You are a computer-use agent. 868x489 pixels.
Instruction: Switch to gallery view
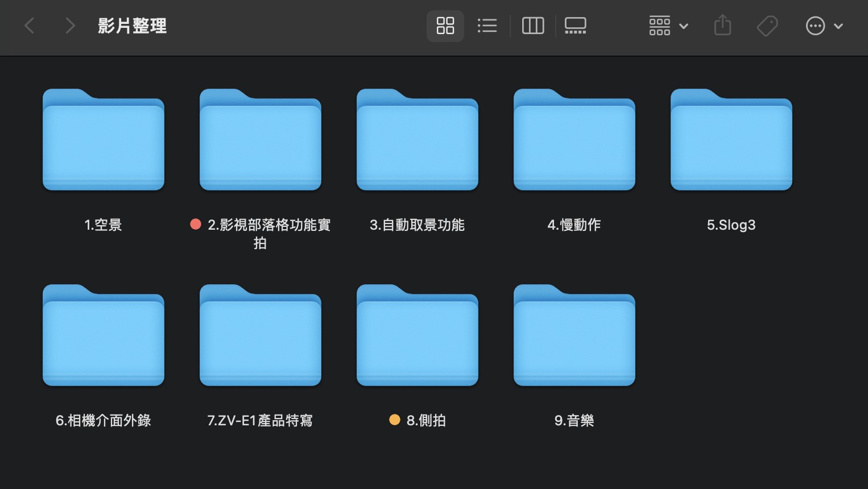click(x=575, y=26)
